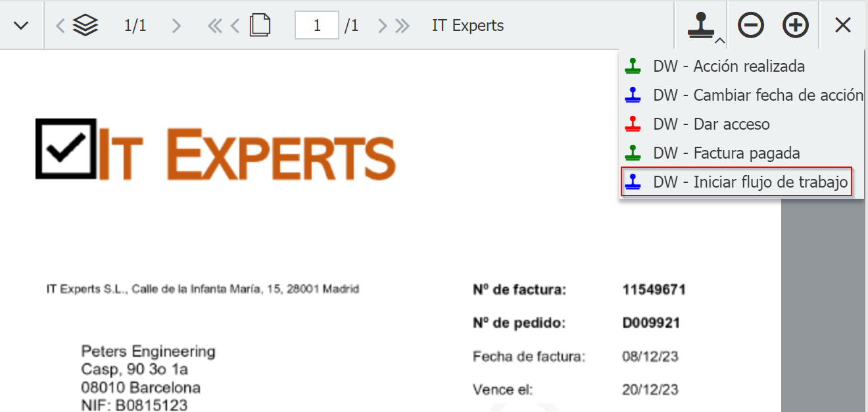This screenshot has height=412, width=868.
Task: Select the stamp tool icon
Action: click(701, 25)
